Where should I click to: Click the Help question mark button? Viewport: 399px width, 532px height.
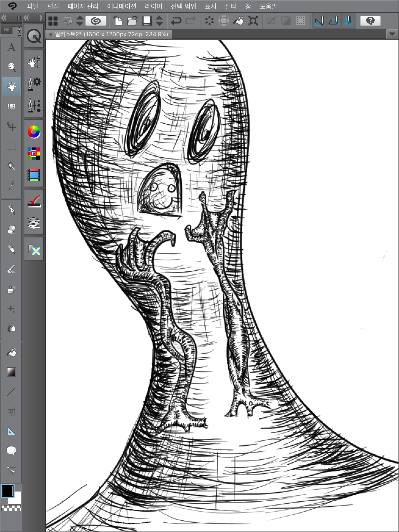point(370,21)
